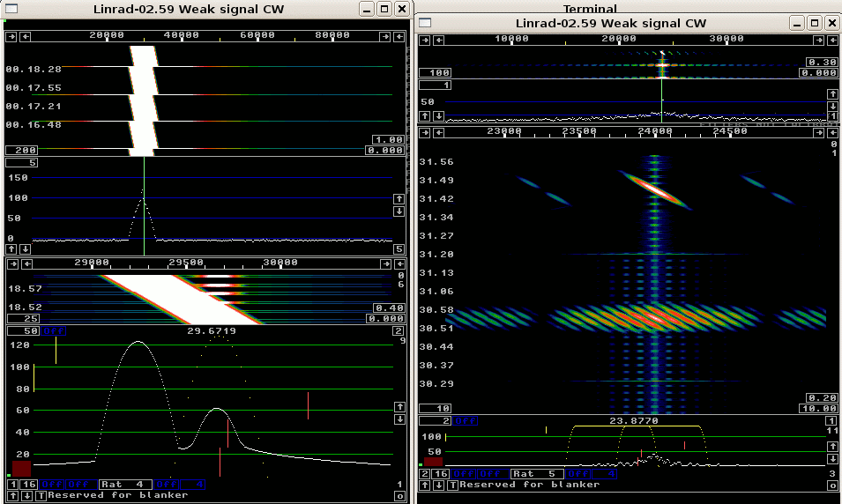The height and width of the screenshot is (504, 842).
Task: Click the right-arrow after 30000 on the right window's top scale
Action: coord(818,41)
